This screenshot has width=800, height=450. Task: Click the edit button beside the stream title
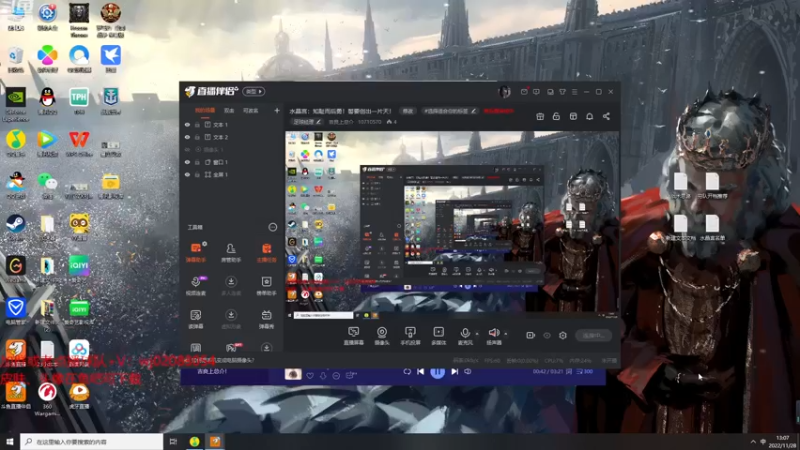tap(408, 111)
